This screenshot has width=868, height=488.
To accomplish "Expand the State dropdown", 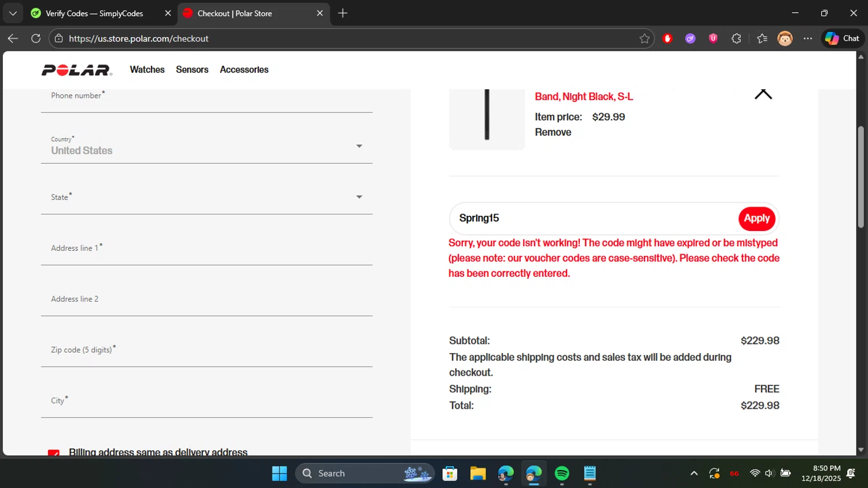I will tap(207, 197).
